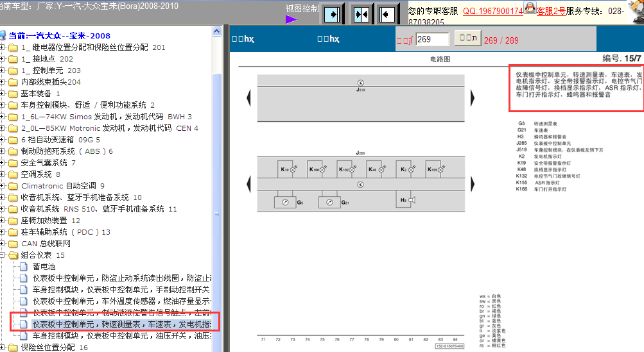Viewport: 644px width, 352px height.
Task: Collapse the 组合仪表 15 folder
Action: (2, 255)
